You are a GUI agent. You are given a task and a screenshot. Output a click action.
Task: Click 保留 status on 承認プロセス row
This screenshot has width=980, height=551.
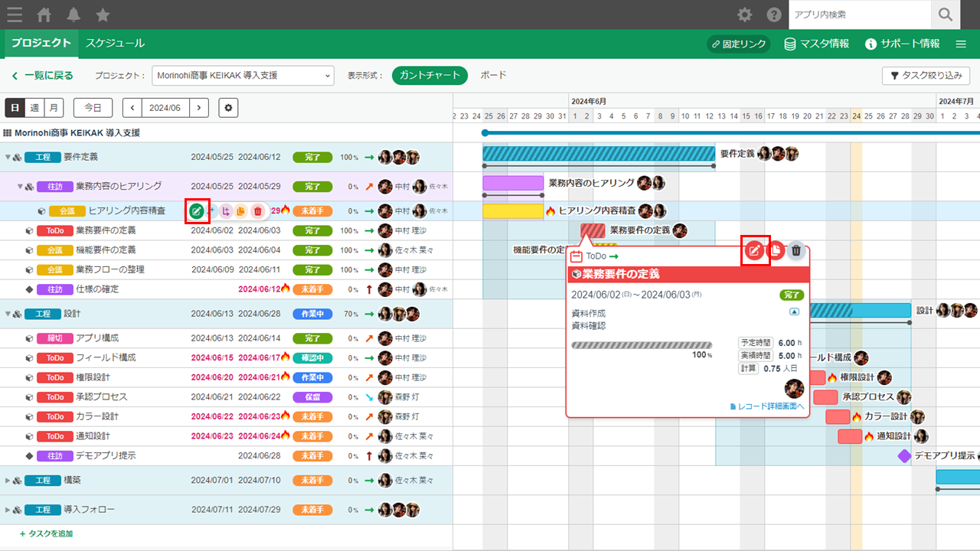[x=312, y=397]
